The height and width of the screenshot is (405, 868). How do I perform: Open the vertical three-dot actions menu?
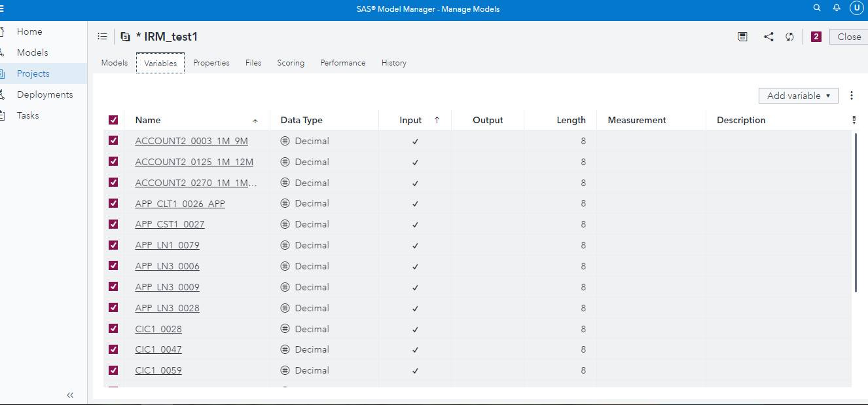click(x=852, y=95)
